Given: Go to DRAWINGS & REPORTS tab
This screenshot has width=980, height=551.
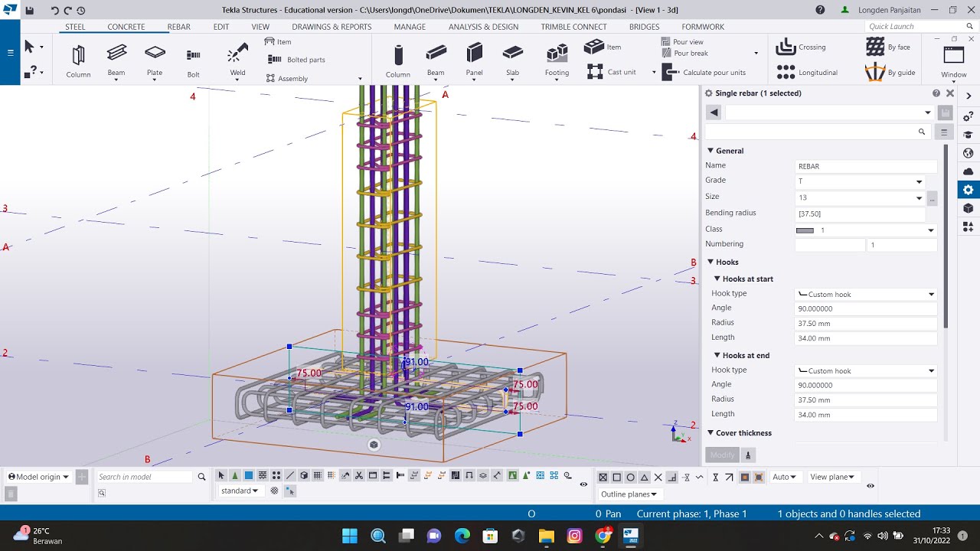Looking at the screenshot, I should (332, 27).
